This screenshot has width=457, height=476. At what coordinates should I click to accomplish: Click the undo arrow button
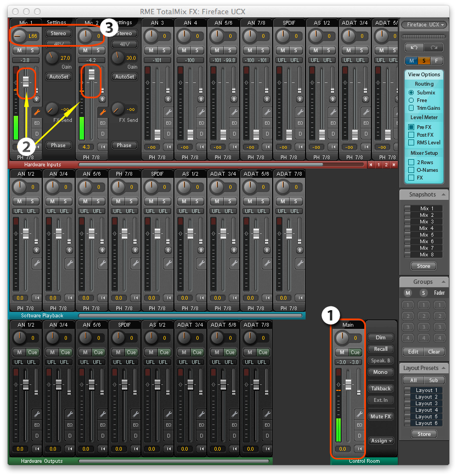click(413, 48)
